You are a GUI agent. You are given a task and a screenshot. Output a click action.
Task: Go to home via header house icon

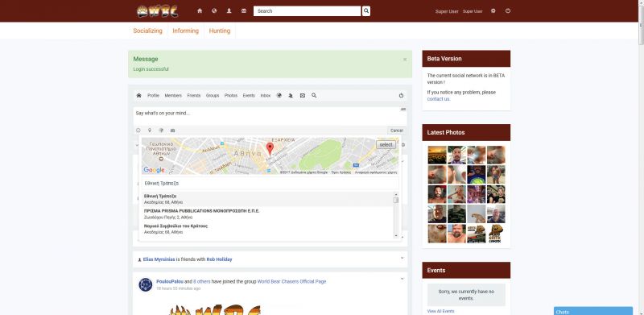click(200, 11)
